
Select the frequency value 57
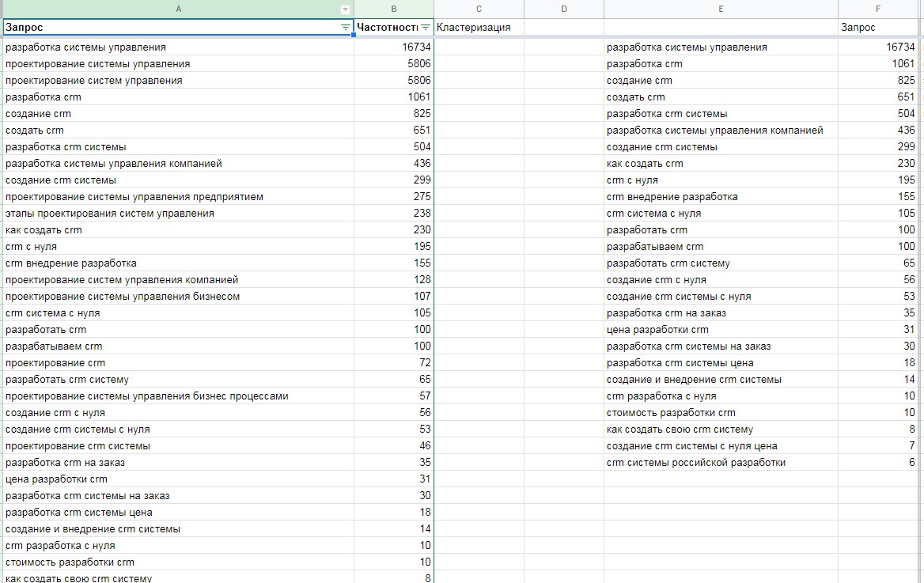[394, 396]
